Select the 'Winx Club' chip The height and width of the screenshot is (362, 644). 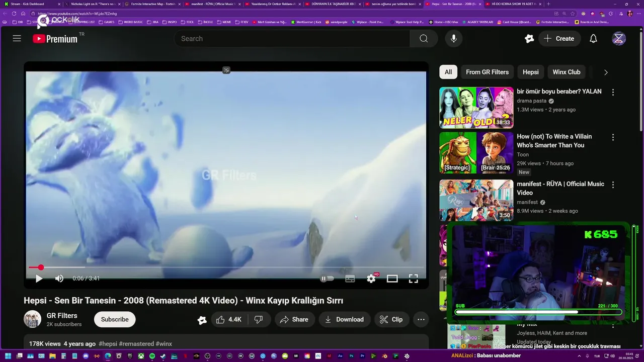(x=567, y=72)
